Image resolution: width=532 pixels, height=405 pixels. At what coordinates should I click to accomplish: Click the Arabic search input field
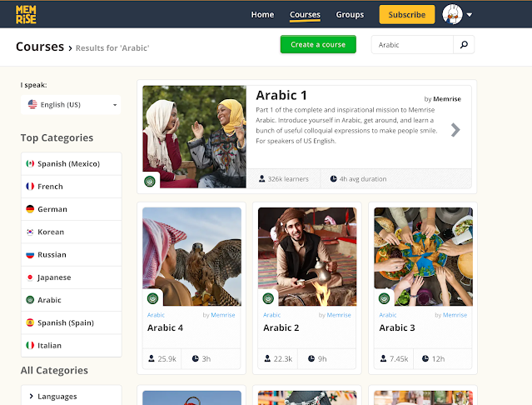tap(412, 44)
